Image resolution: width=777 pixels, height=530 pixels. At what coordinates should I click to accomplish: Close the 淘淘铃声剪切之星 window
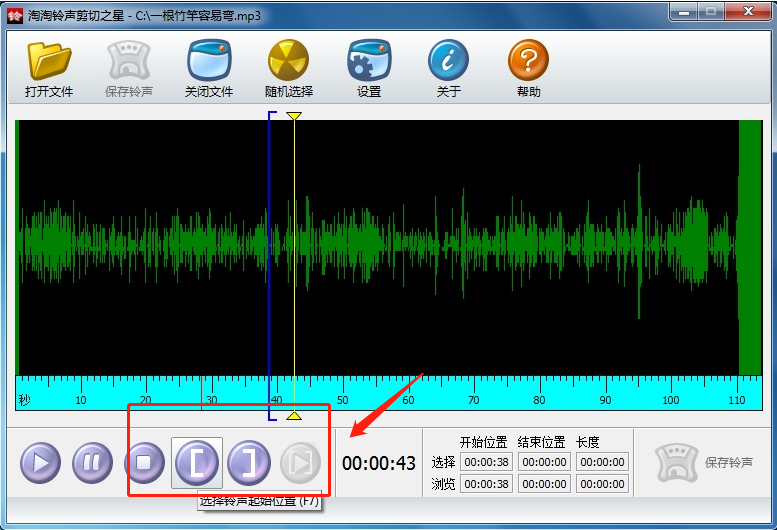tap(749, 11)
